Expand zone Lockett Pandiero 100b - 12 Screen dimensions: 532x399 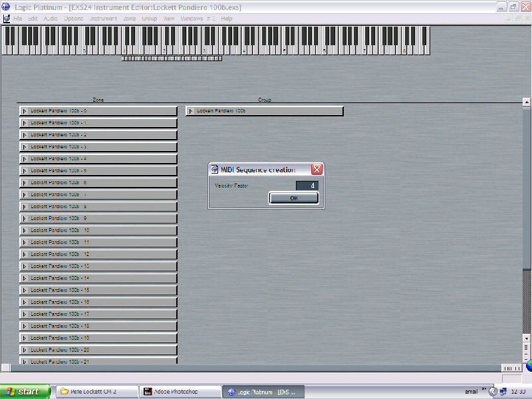tap(25, 255)
